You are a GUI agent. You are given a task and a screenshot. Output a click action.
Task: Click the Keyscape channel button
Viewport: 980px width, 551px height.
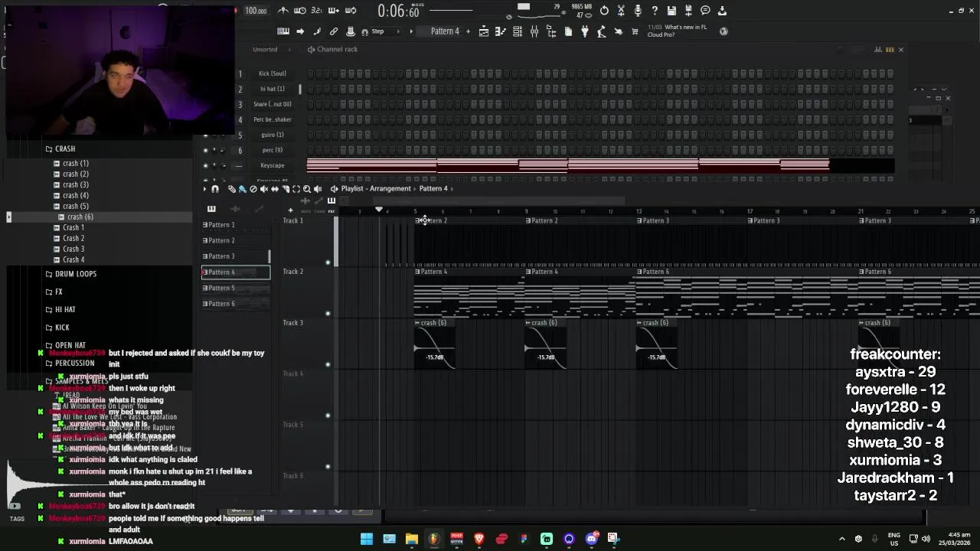273,165
